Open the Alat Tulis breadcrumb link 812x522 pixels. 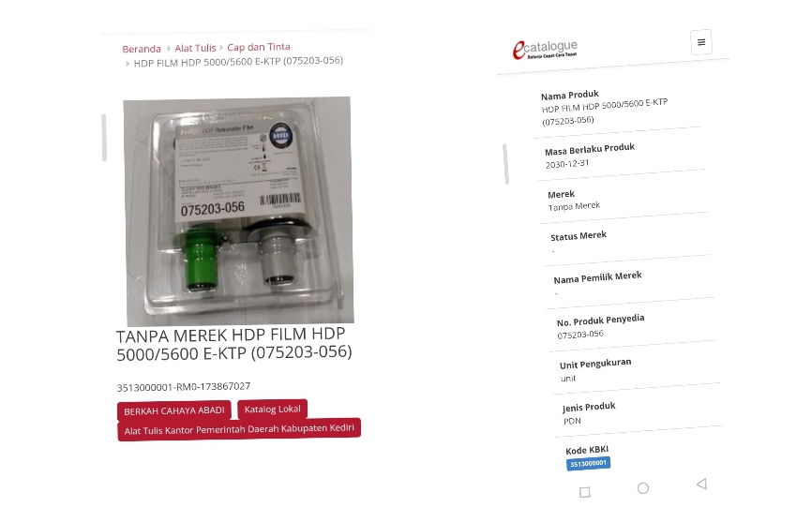pyautogui.click(x=195, y=48)
